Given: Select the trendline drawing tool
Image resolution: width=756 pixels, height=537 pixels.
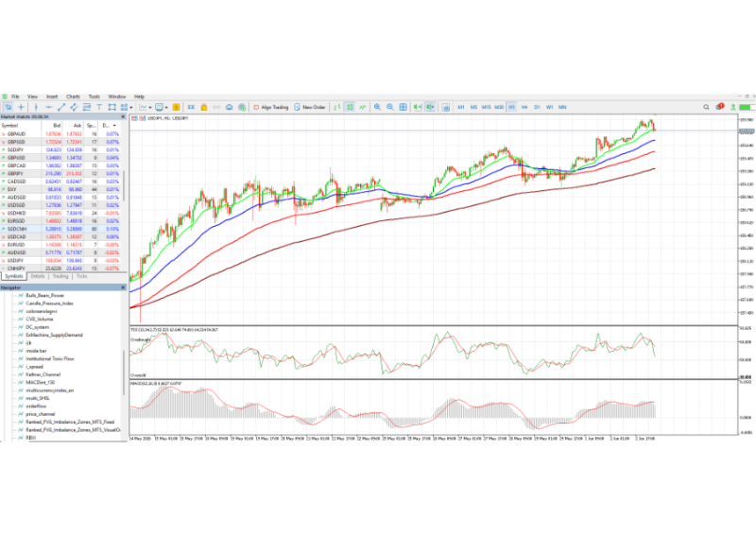Looking at the screenshot, I should pos(61,107).
